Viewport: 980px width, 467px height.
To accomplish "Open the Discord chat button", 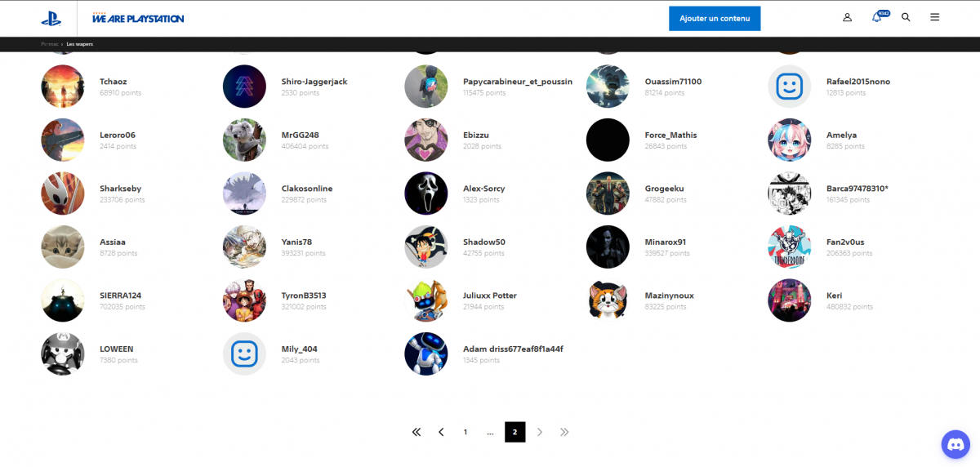I will tap(955, 444).
